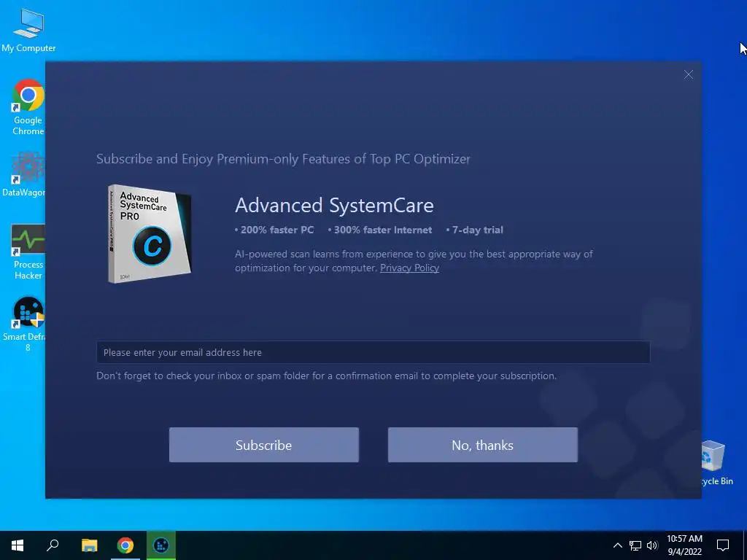Select the Smart Defrag taskbar icon
The image size is (747, 560).
coord(161,545)
